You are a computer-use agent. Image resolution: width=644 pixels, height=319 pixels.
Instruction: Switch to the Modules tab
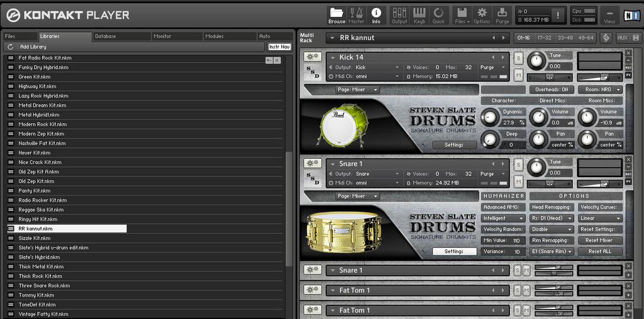point(230,36)
